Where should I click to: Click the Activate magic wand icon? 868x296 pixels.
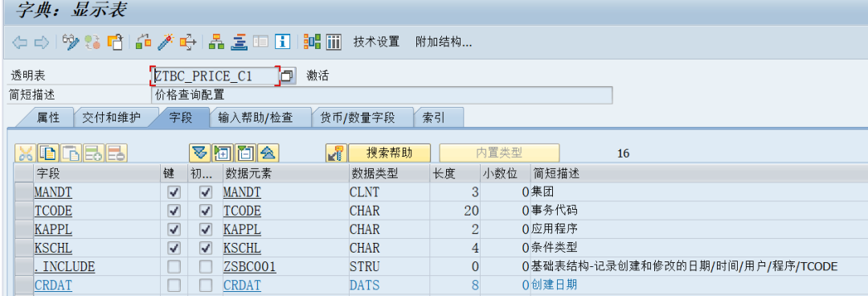pyautogui.click(x=166, y=42)
